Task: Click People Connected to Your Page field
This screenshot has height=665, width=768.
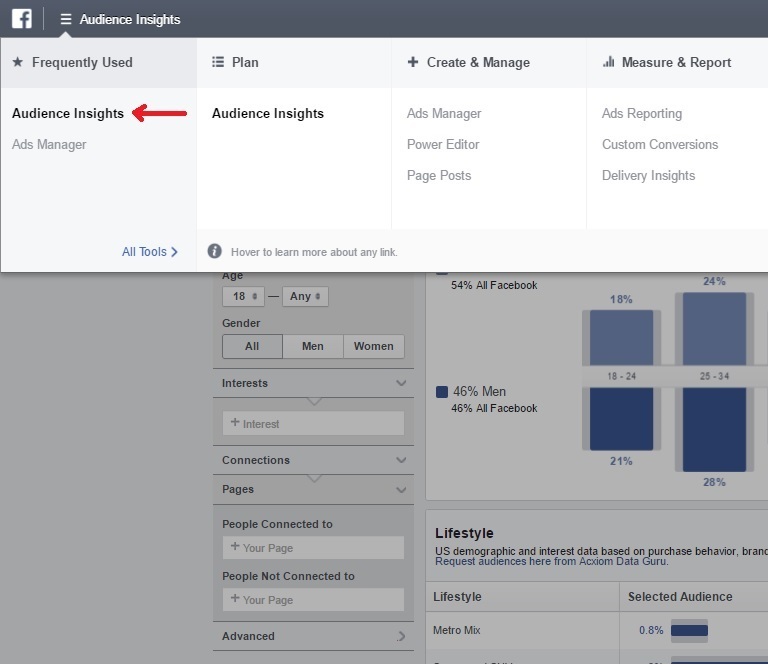Action: tap(313, 547)
